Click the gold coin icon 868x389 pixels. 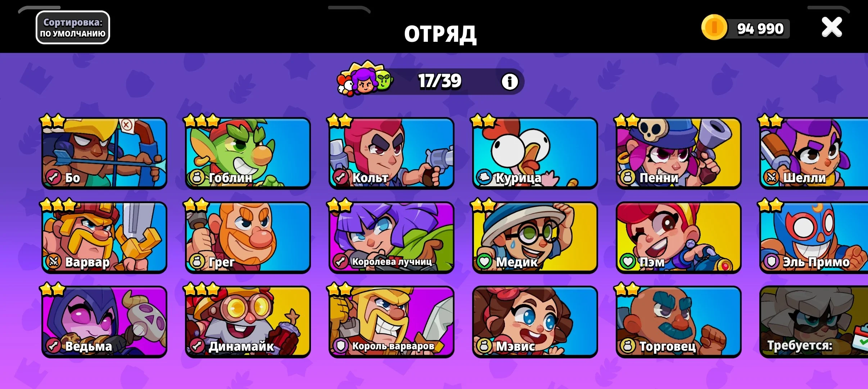point(714,27)
